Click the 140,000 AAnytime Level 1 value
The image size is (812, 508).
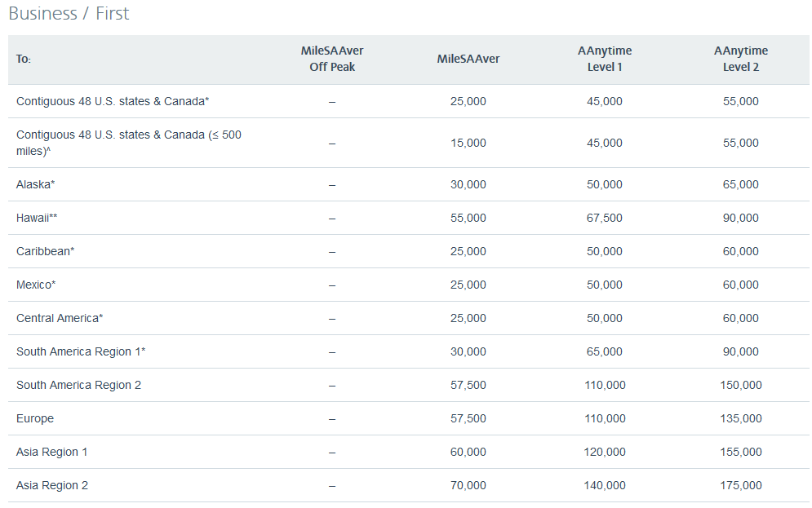point(605,486)
